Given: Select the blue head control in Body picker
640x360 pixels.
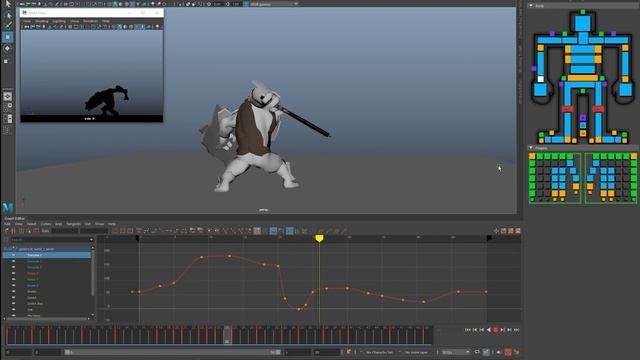Looking at the screenshot, I should 583,23.
